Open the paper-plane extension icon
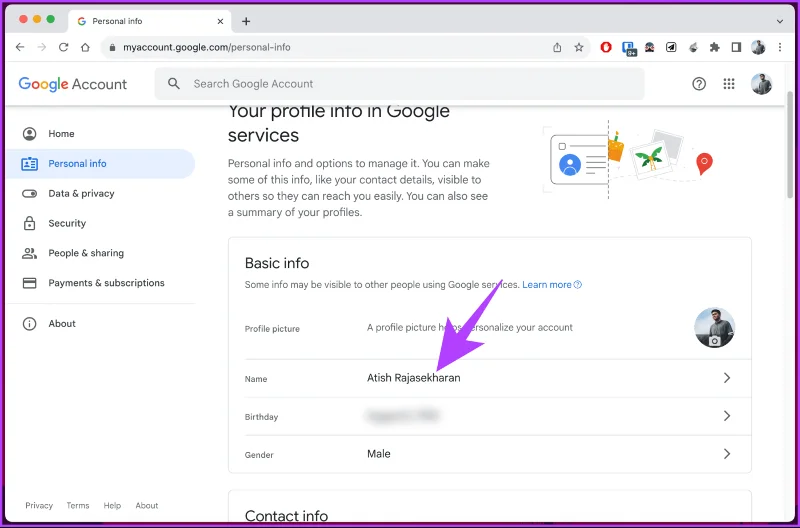 tap(671, 47)
